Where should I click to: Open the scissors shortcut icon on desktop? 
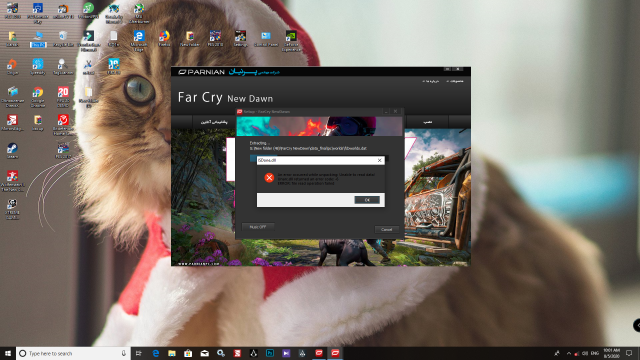coord(88,67)
